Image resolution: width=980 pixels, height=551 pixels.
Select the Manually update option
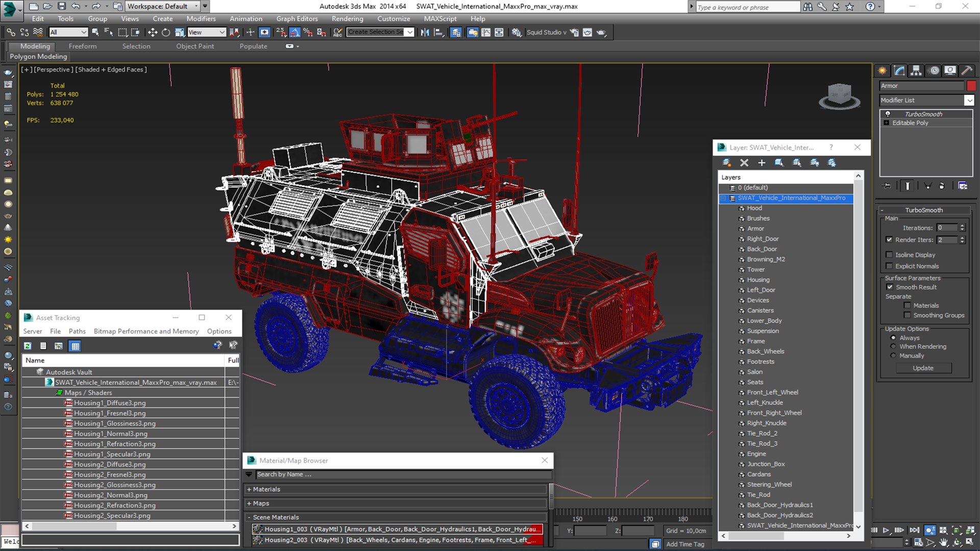tap(893, 356)
